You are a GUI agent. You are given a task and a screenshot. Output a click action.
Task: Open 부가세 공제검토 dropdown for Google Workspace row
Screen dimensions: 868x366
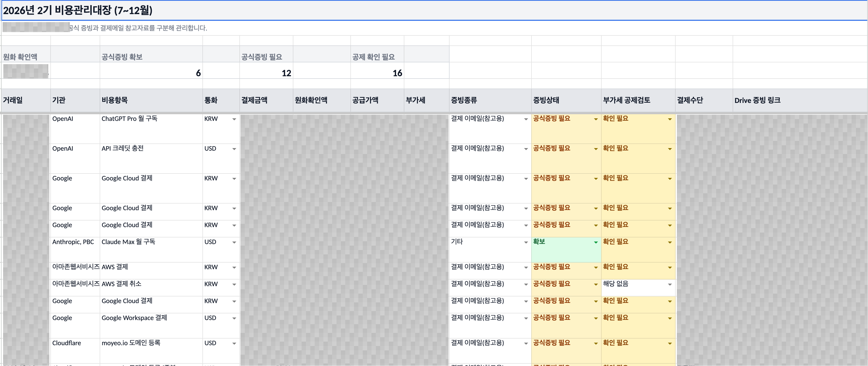669,318
